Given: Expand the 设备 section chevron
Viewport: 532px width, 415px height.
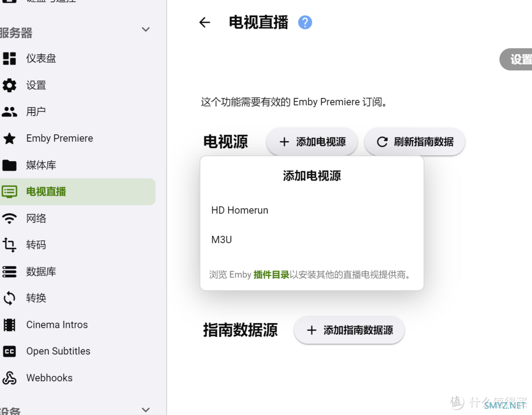Looking at the screenshot, I should tap(146, 409).
